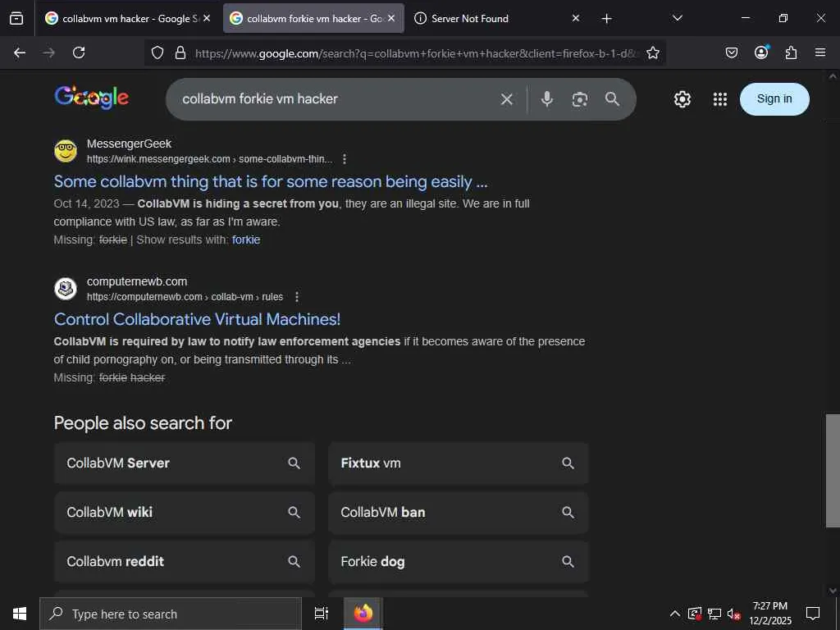
Task: Open more options for MessengerGeek result
Action: (x=345, y=159)
